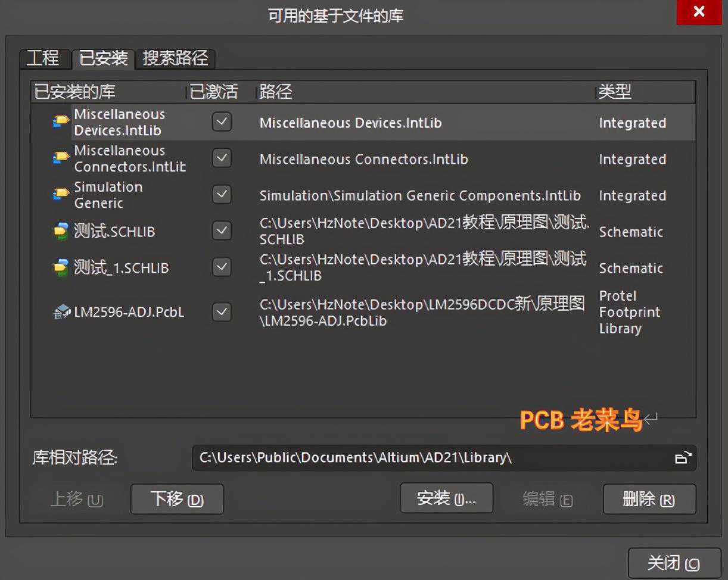Click the Simulation Generic library icon
Image resolution: width=728 pixels, height=580 pixels.
[x=61, y=194]
